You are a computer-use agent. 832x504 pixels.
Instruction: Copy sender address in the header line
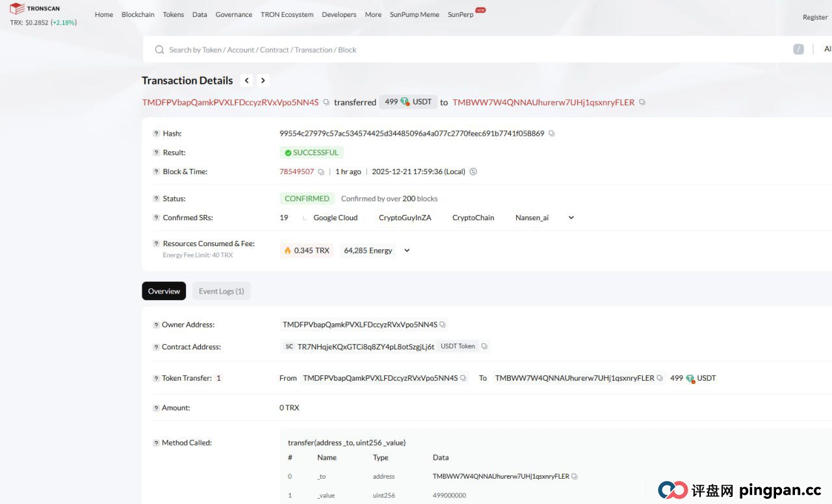[326, 103]
